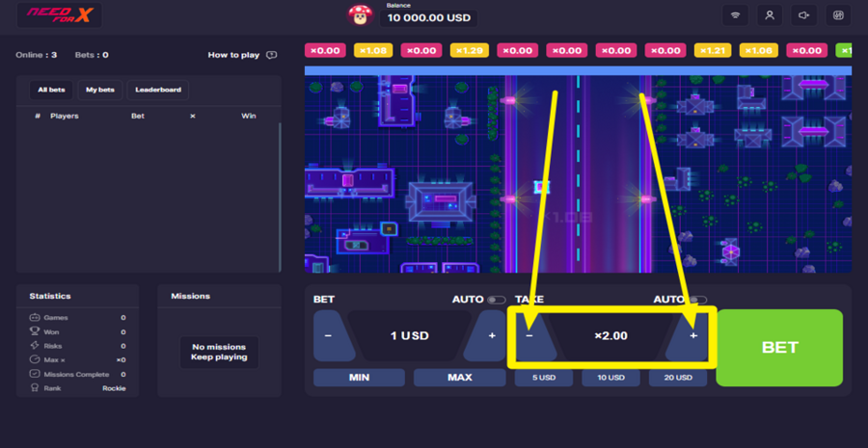Click the Missions Complete checkmark icon
This screenshot has width=868, height=448.
point(35,374)
